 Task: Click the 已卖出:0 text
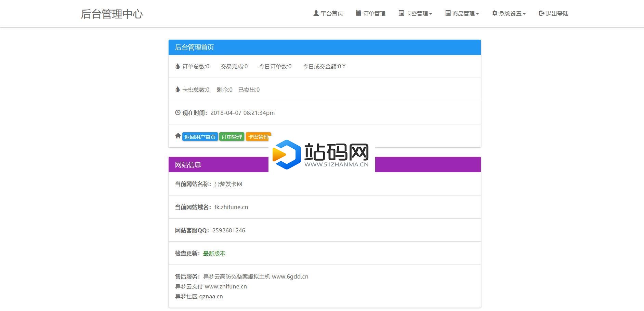click(249, 90)
